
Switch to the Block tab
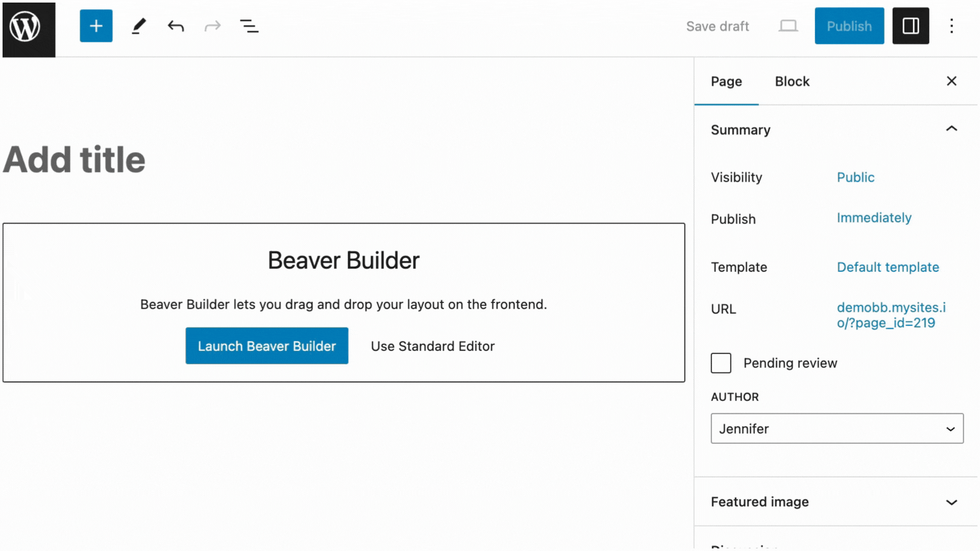[792, 82]
